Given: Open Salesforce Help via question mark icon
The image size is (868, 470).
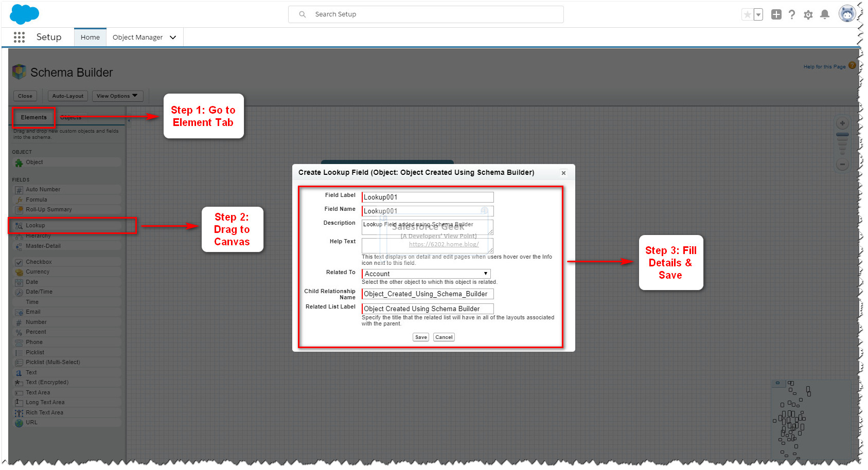Looking at the screenshot, I should click(x=791, y=14).
